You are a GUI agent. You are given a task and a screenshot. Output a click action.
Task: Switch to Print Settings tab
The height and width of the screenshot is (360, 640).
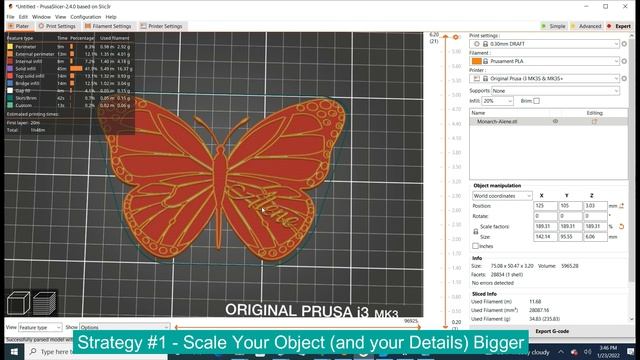57,26
